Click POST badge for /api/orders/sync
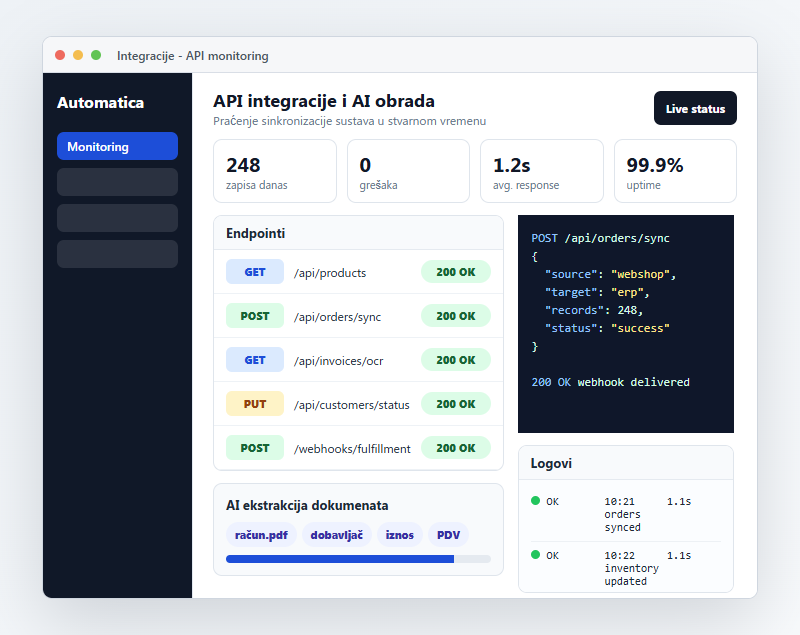The height and width of the screenshot is (635, 800). 255,316
